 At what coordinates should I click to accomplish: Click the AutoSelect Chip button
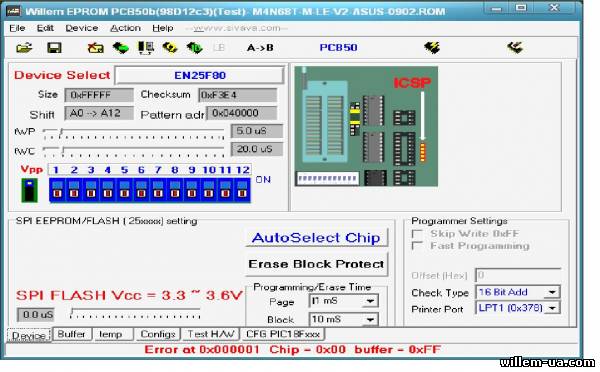click(316, 238)
